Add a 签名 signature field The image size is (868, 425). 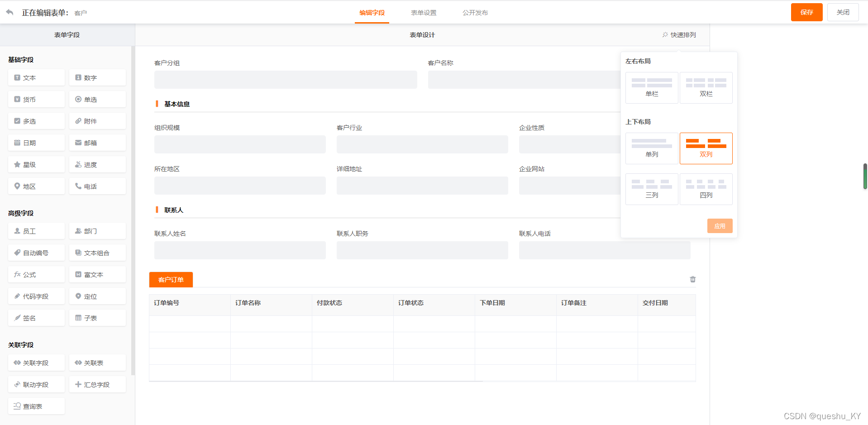pyautogui.click(x=36, y=318)
